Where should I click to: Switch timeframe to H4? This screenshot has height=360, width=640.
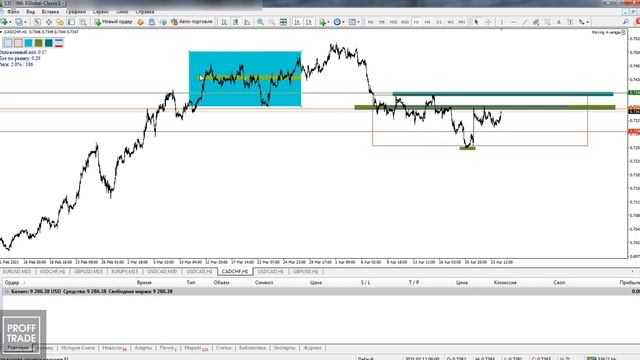[428, 22]
